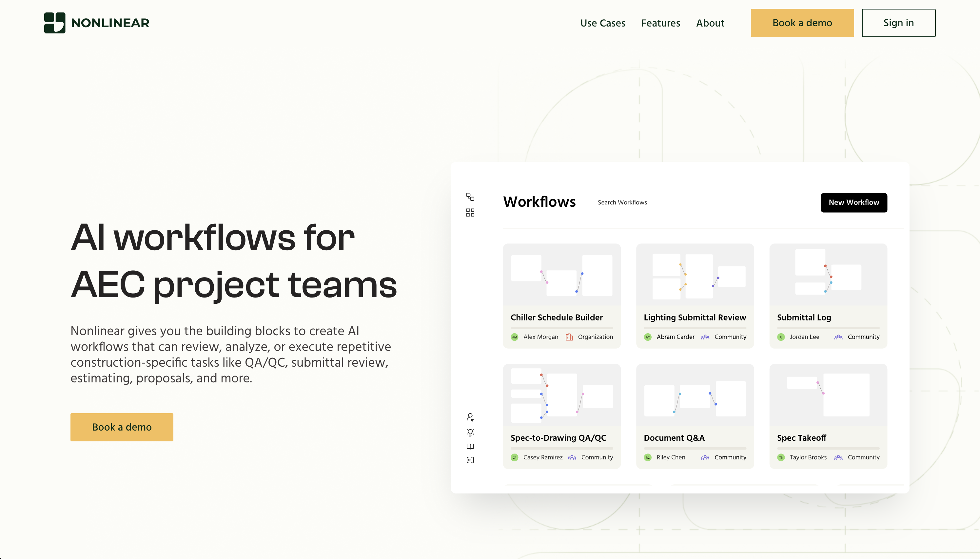Click the switch user sidebar icon
Viewport: 980px width, 559px height.
(470, 417)
